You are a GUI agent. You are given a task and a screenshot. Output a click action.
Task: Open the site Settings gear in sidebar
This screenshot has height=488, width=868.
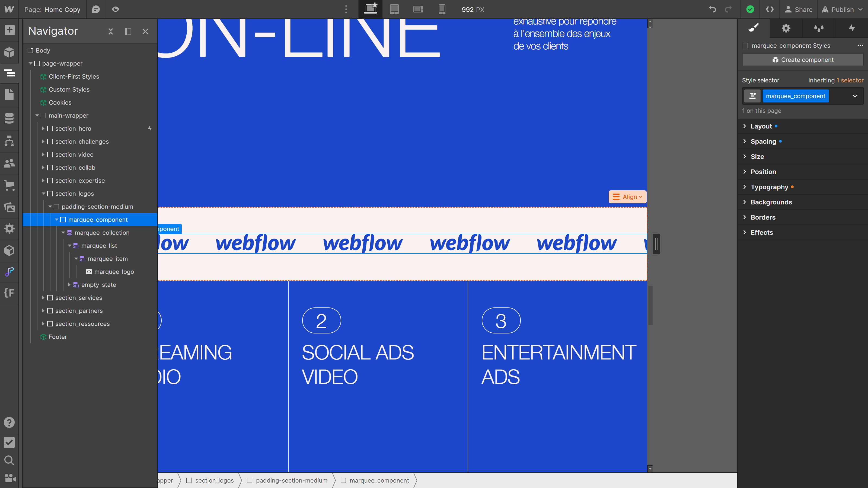coord(9,229)
